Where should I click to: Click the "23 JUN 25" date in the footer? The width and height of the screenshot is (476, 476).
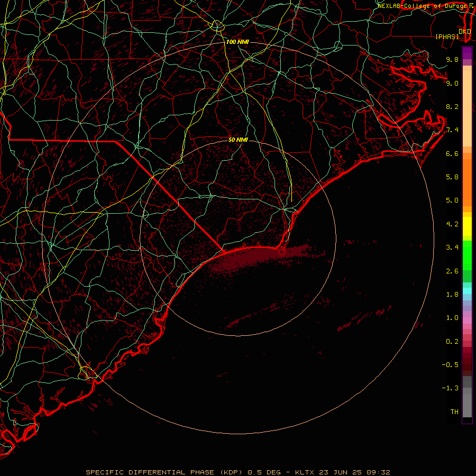point(341,472)
